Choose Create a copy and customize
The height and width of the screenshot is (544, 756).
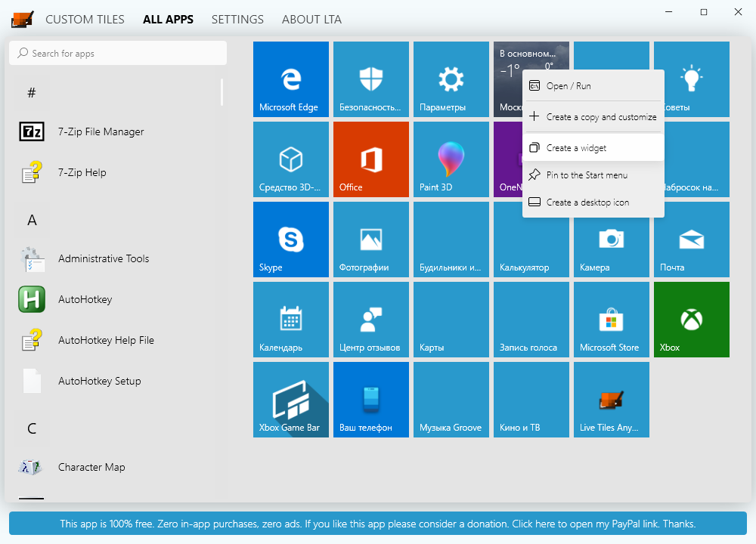593,116
